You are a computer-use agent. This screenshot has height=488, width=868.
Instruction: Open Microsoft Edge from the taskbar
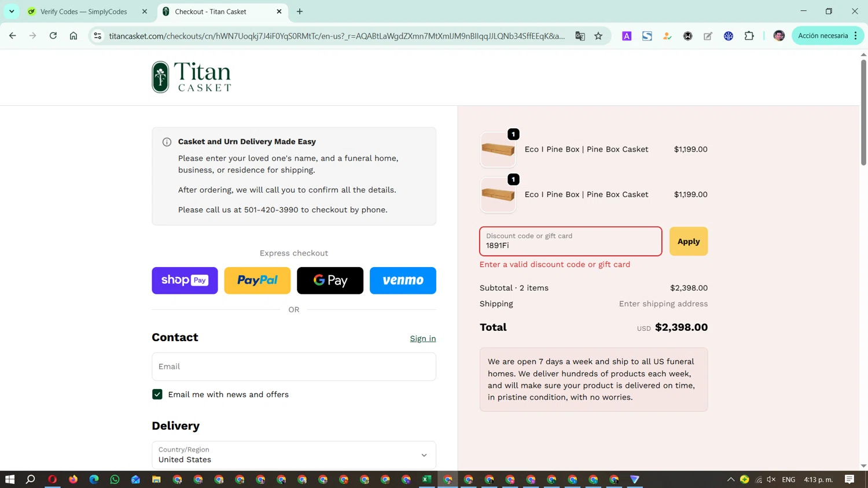pyautogui.click(x=94, y=479)
